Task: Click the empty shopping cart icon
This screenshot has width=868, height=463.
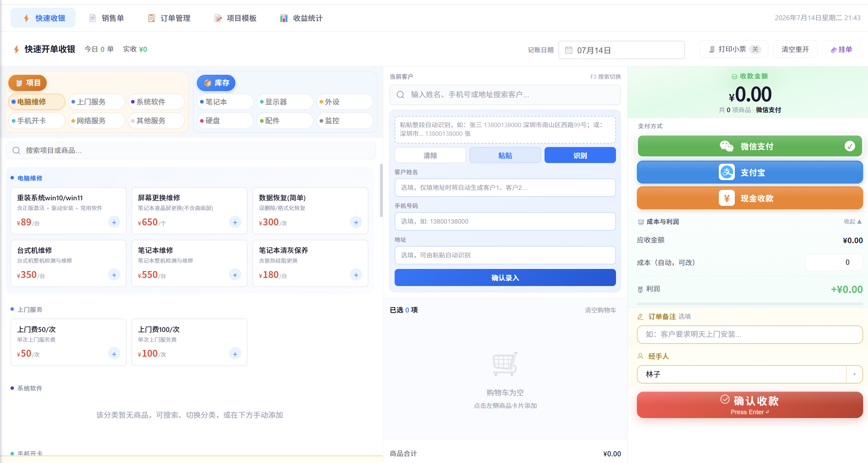Action: (505, 364)
